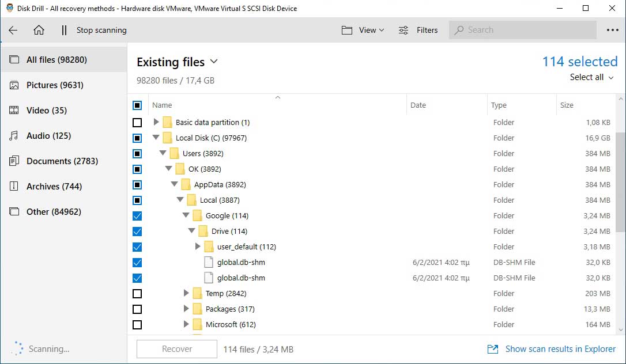Check the Microsoft folder checkbox
Image resolution: width=626 pixels, height=364 pixels.
point(137,324)
